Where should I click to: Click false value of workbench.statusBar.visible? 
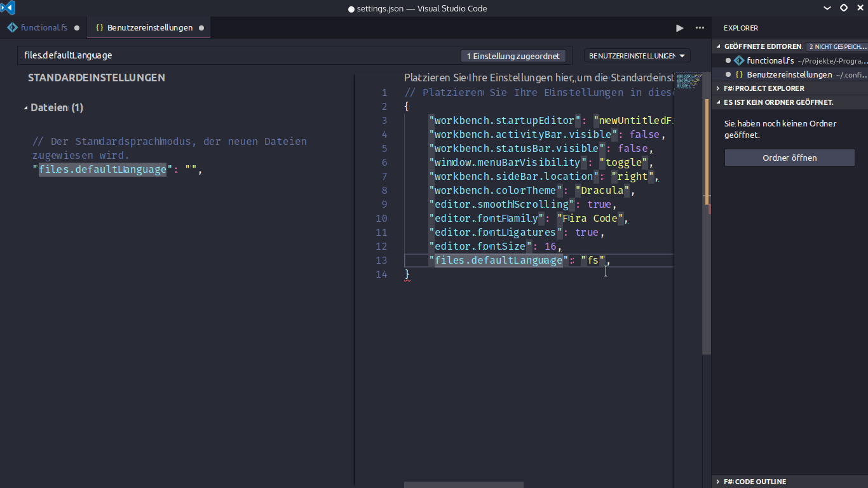click(633, 149)
